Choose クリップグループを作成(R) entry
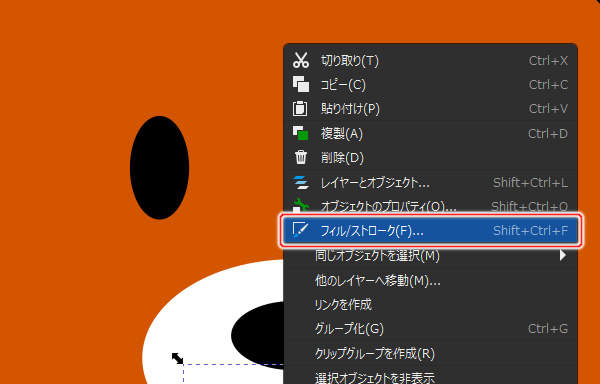Viewport: 600px width, 384px height. 430,353
